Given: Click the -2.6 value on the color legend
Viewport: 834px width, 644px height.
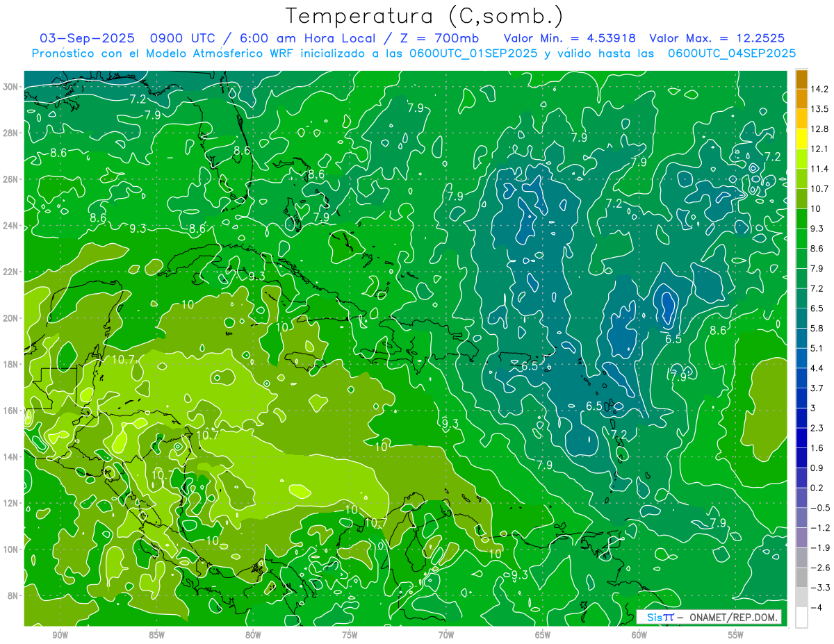Looking at the screenshot, I should [x=819, y=568].
